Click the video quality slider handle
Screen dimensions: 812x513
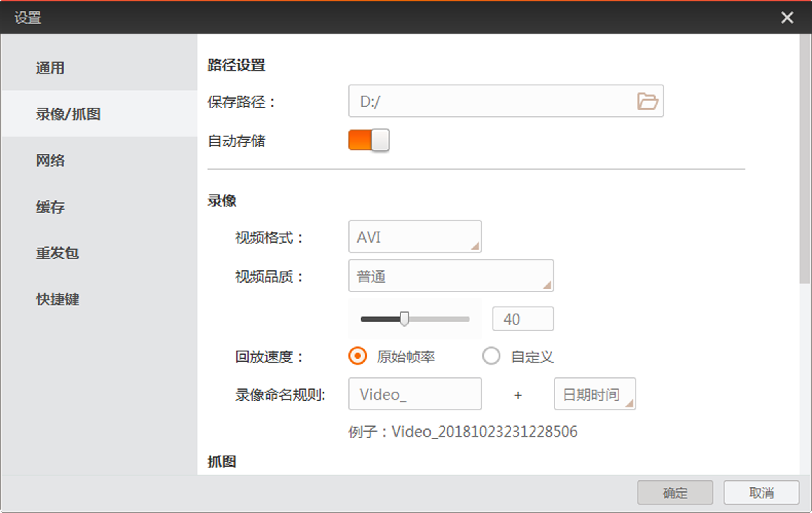(x=404, y=319)
